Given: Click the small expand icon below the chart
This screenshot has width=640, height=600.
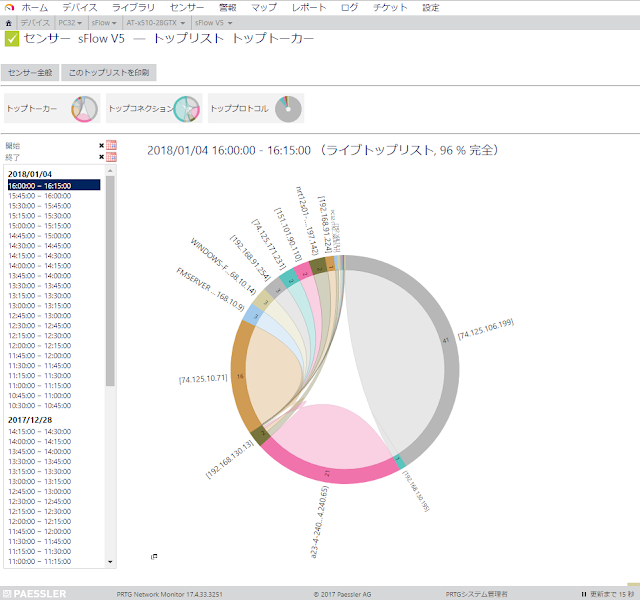Looking at the screenshot, I should pos(154,556).
